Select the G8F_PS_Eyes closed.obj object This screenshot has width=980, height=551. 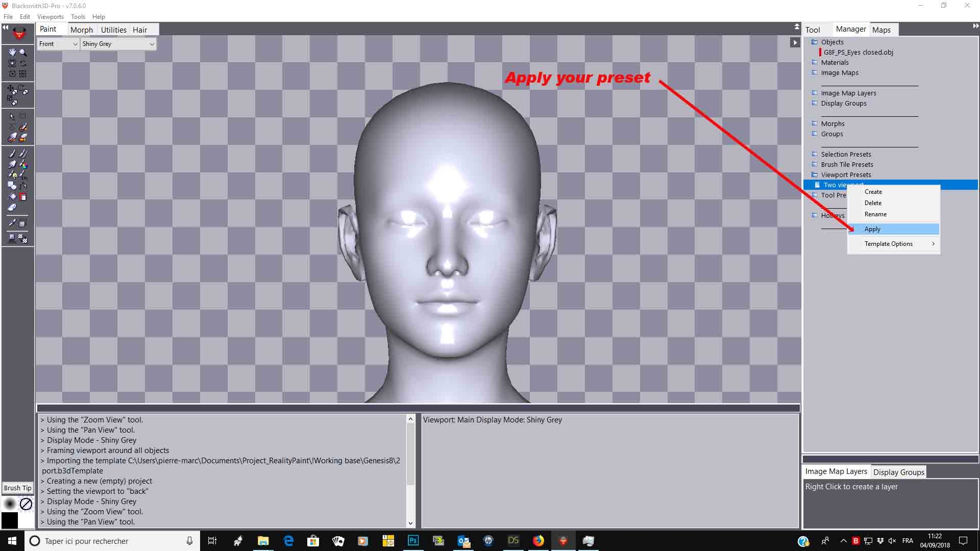[x=859, y=52]
